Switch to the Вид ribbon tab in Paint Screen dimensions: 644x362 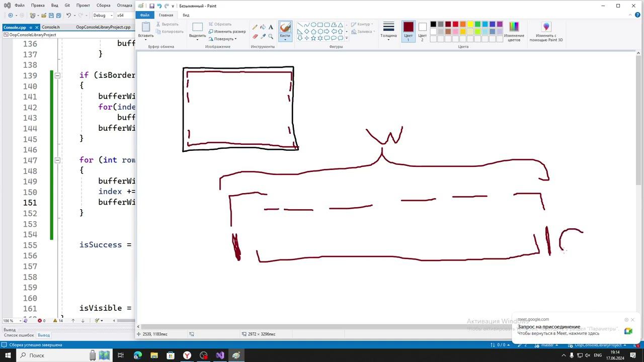point(186,15)
